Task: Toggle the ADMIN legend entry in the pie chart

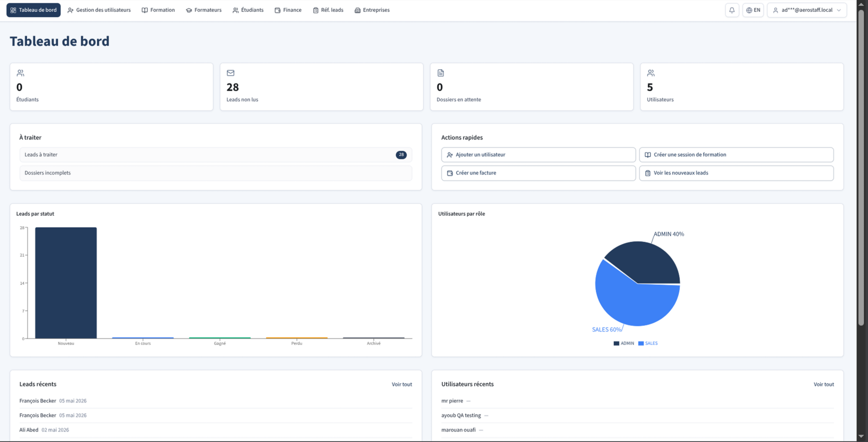Action: tap(624, 343)
